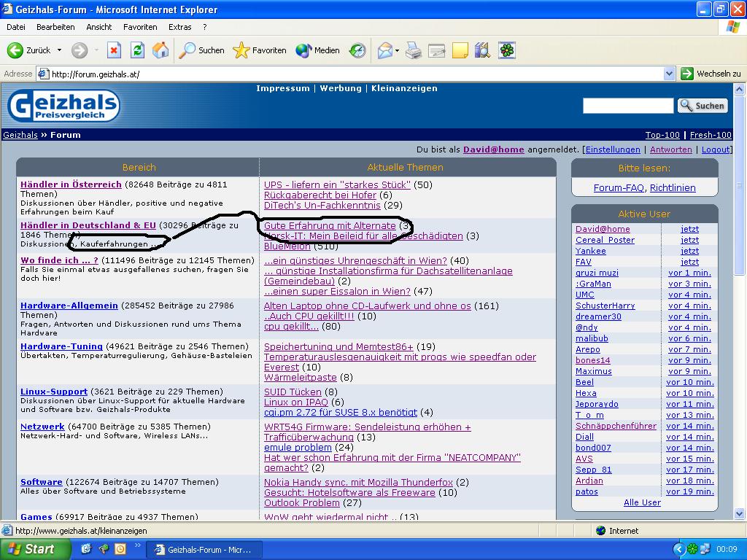Image resolution: width=747 pixels, height=560 pixels.
Task: Open the Bearbeiten menu
Action: 55,27
